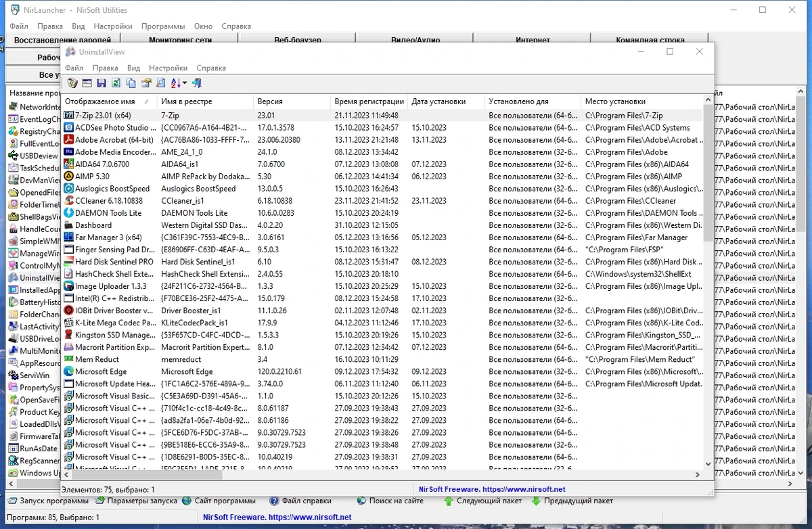Click the Find magnifier toolbar icon
This screenshot has height=529, width=812.
161,83
